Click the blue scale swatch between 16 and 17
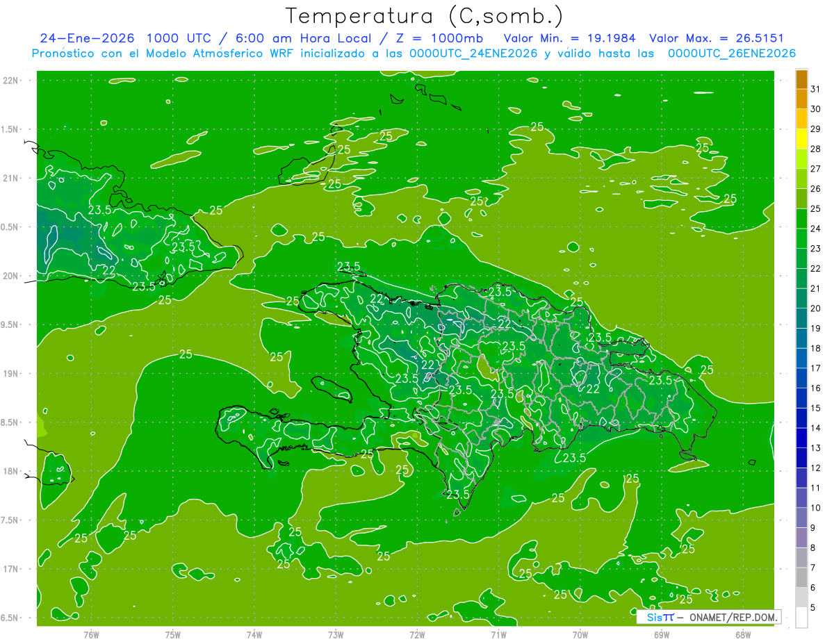834x644 pixels. tap(801, 379)
